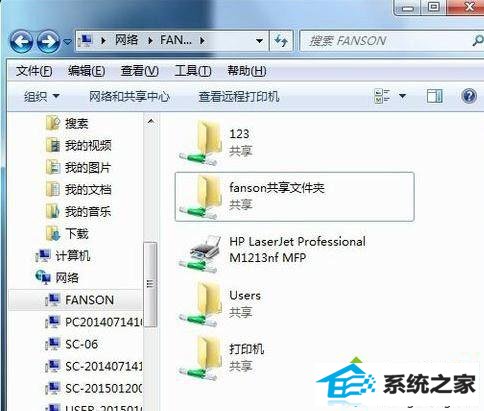Toggle the preview pane icon

[x=435, y=96]
